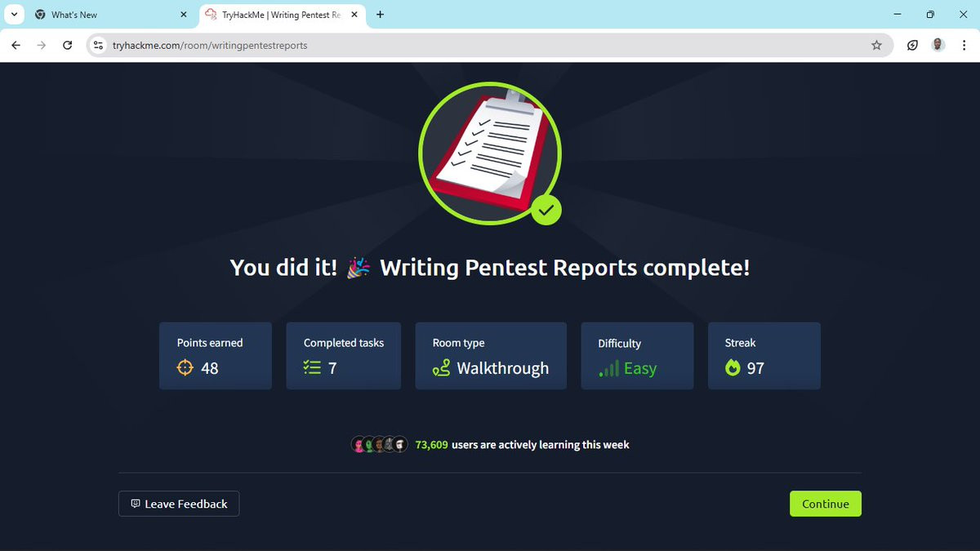Click the Walkthrough route icon
Screen dimensions: 980x551
click(x=441, y=368)
